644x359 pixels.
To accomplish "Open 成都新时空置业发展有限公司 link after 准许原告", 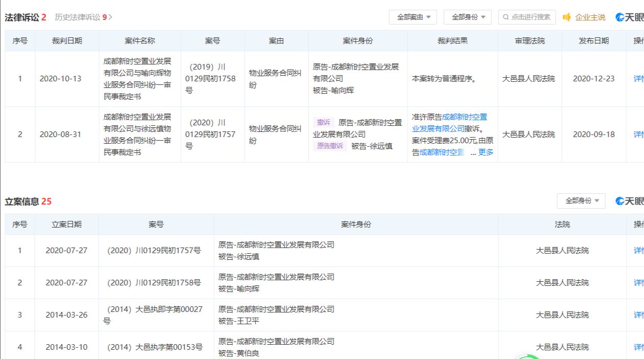I will (x=449, y=123).
